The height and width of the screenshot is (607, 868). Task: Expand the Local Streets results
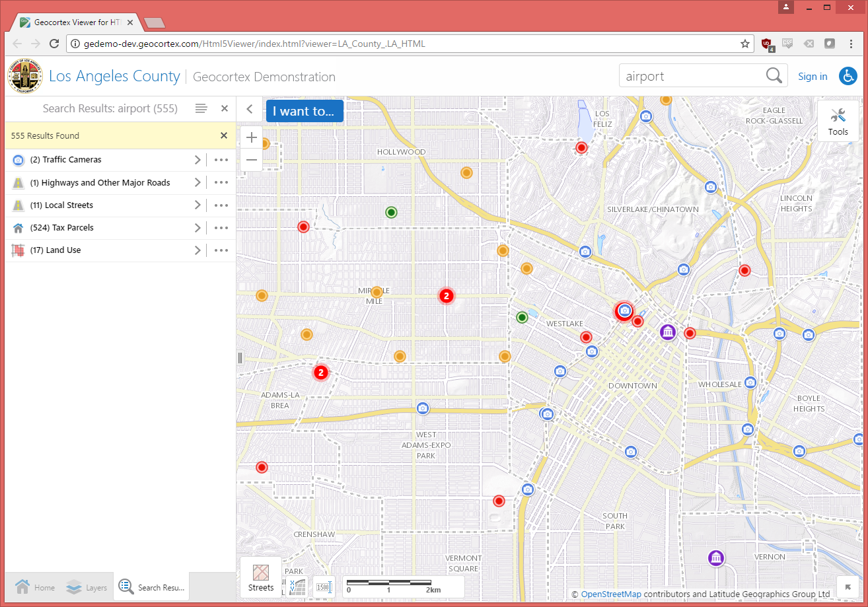pos(197,205)
